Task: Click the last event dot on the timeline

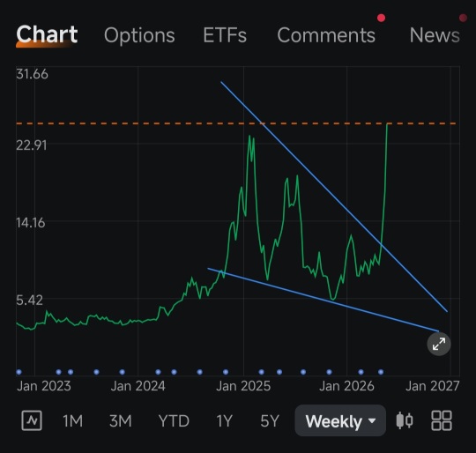Action: pyautogui.click(x=381, y=372)
